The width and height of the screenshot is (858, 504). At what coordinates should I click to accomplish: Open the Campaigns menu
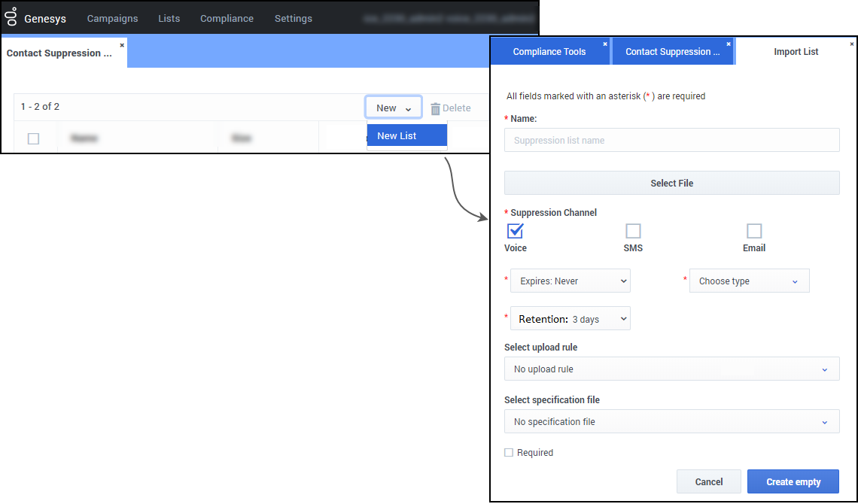click(x=112, y=18)
